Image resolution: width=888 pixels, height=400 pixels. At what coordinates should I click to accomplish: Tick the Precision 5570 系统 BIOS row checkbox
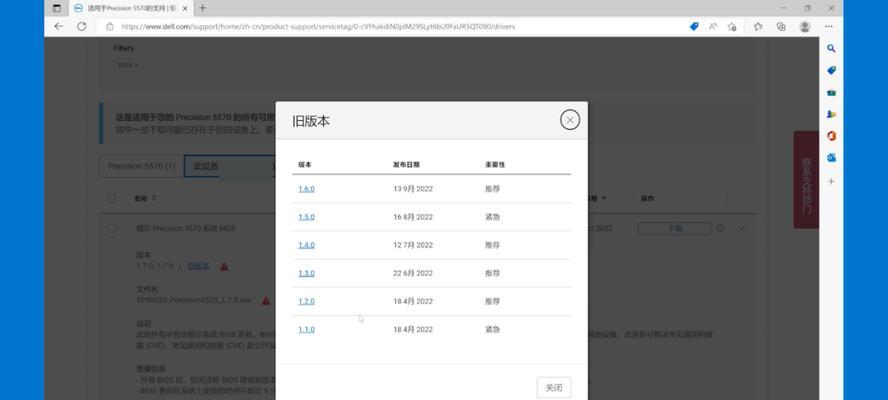(112, 228)
